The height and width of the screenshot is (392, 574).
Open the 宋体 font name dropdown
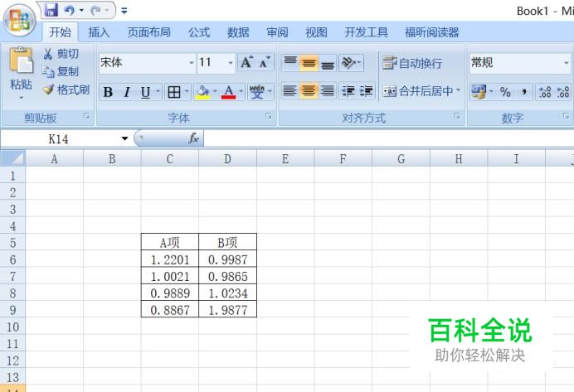click(192, 63)
